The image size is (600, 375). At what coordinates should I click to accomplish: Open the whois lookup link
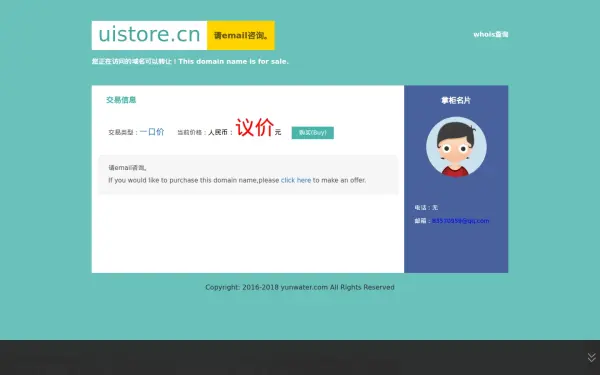coord(491,34)
